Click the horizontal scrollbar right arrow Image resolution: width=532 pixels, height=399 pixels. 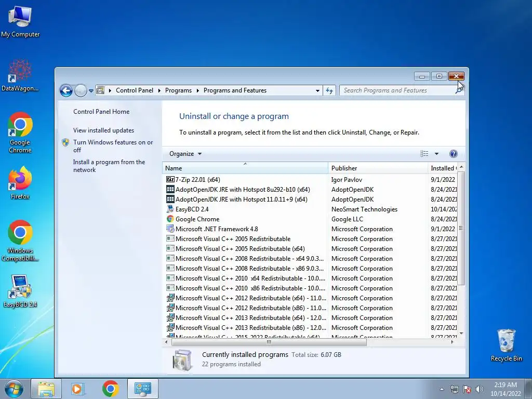click(452, 342)
